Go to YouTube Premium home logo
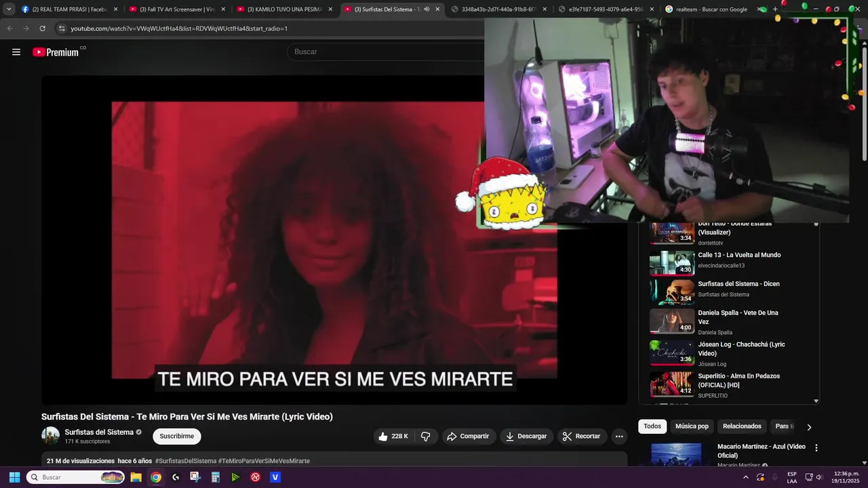 tap(56, 52)
